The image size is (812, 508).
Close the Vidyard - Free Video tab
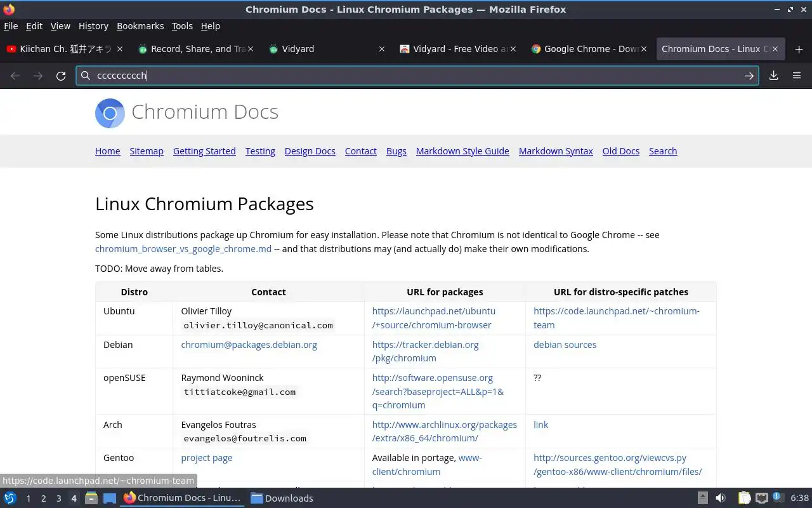point(513,49)
